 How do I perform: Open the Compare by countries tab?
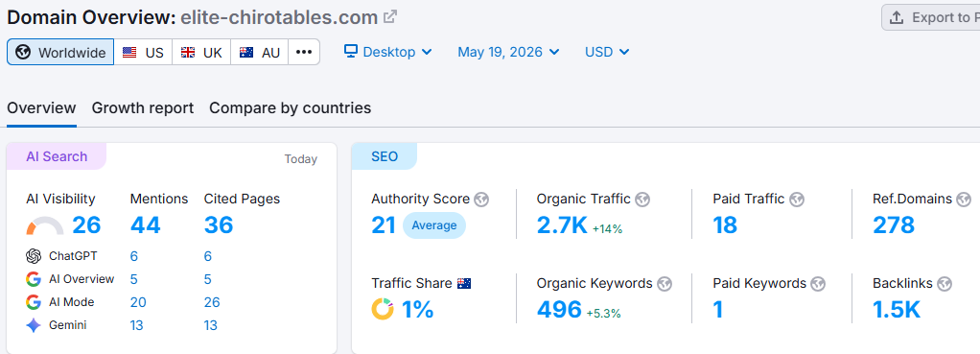pos(290,108)
